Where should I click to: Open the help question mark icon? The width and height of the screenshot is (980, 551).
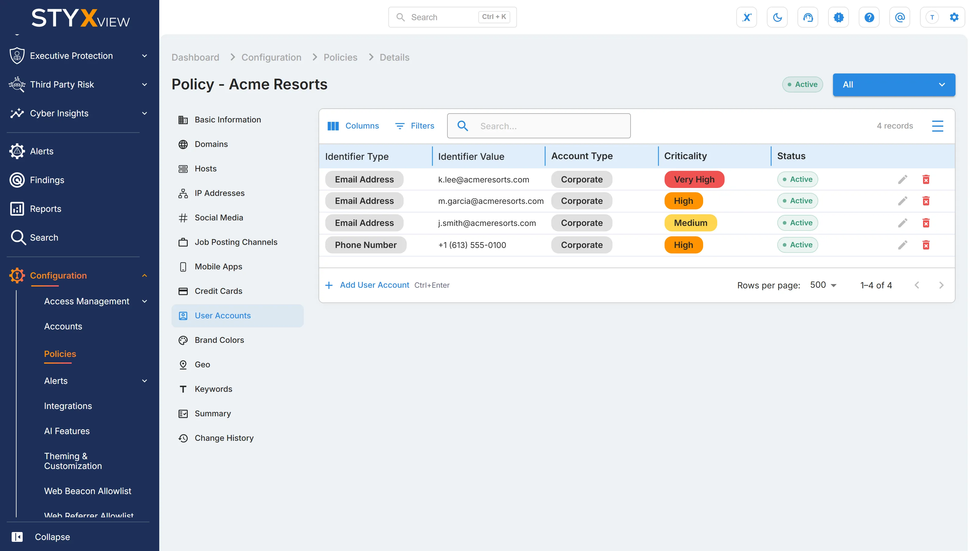pyautogui.click(x=869, y=17)
